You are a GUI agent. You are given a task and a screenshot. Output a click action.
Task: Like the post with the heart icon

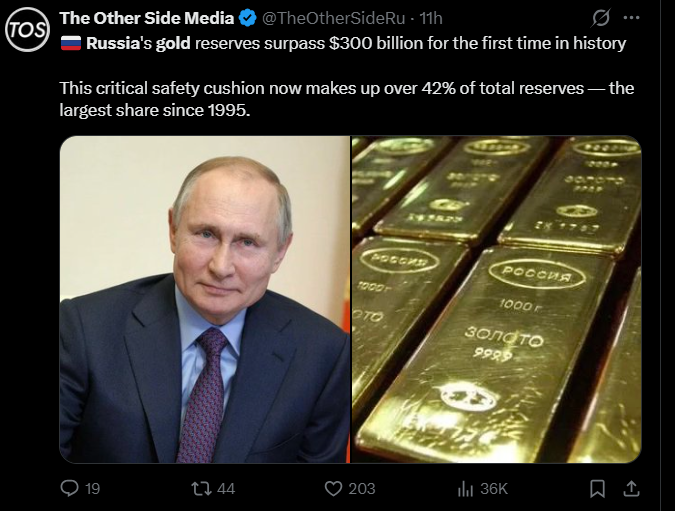(x=334, y=488)
